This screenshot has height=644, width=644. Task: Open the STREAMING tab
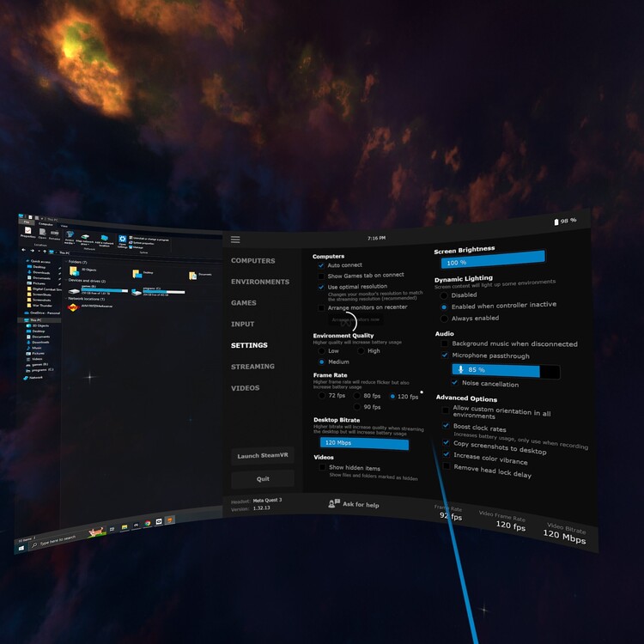tap(252, 367)
